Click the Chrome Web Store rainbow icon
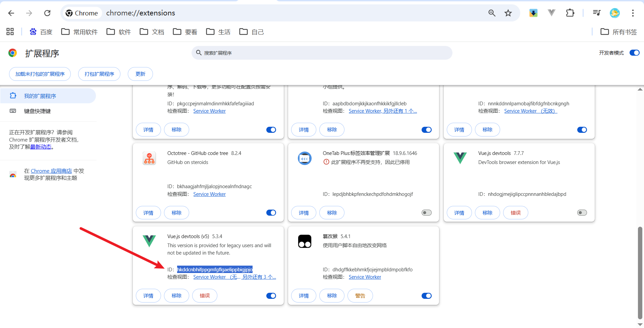The image size is (644, 328). (13, 174)
